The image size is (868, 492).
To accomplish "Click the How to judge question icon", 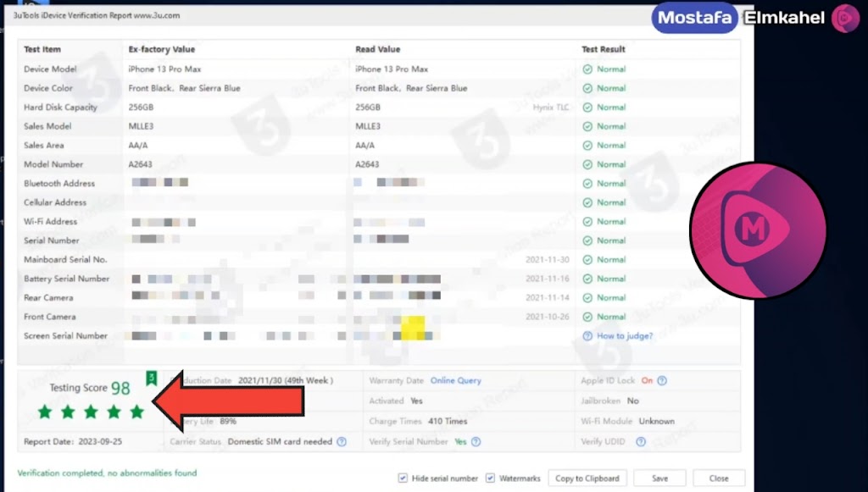I will pos(587,335).
